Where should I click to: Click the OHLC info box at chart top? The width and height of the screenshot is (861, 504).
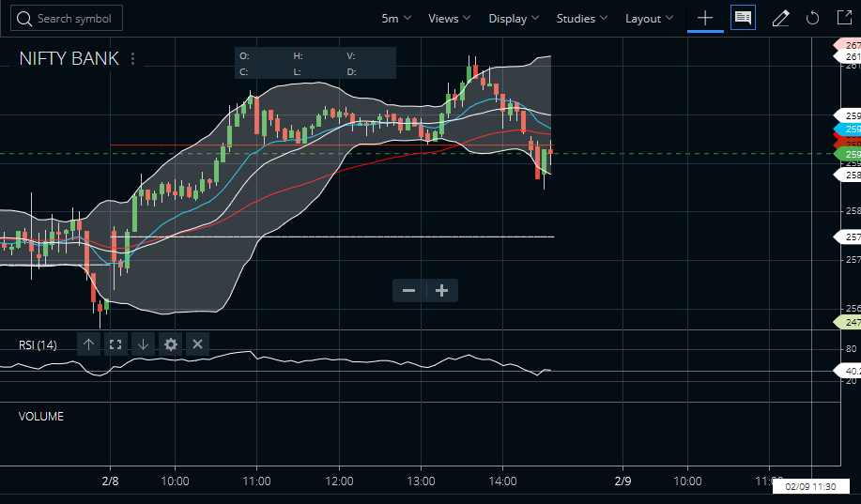pos(315,63)
